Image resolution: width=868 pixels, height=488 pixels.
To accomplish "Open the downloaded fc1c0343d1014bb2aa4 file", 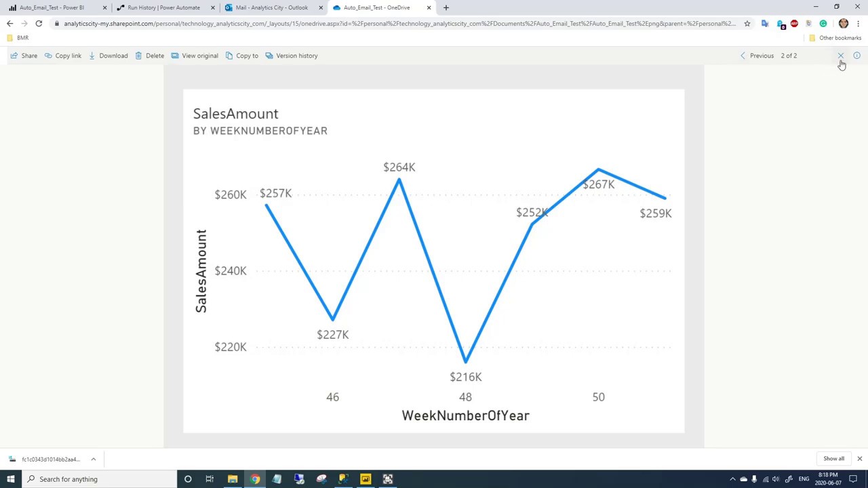I will pos(45,459).
